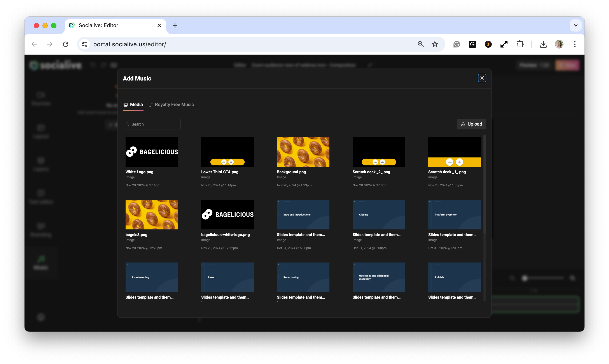
Task: Click the zoom magnifier in address bar
Action: [421, 44]
